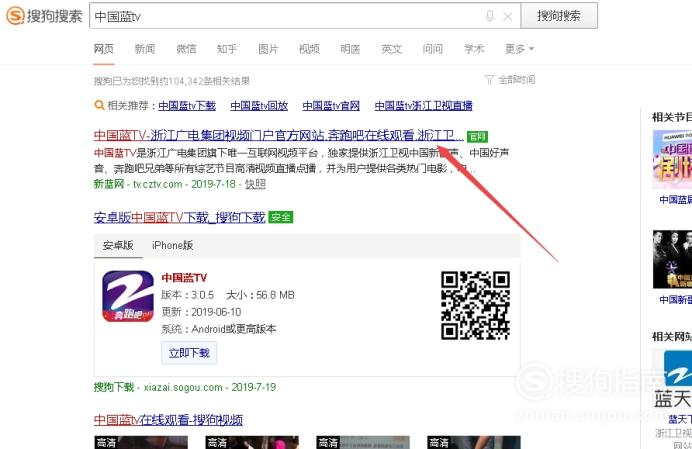Click related suggestion 中国蓝tv浙江卫视直播
The width and height of the screenshot is (692, 449).
point(424,106)
